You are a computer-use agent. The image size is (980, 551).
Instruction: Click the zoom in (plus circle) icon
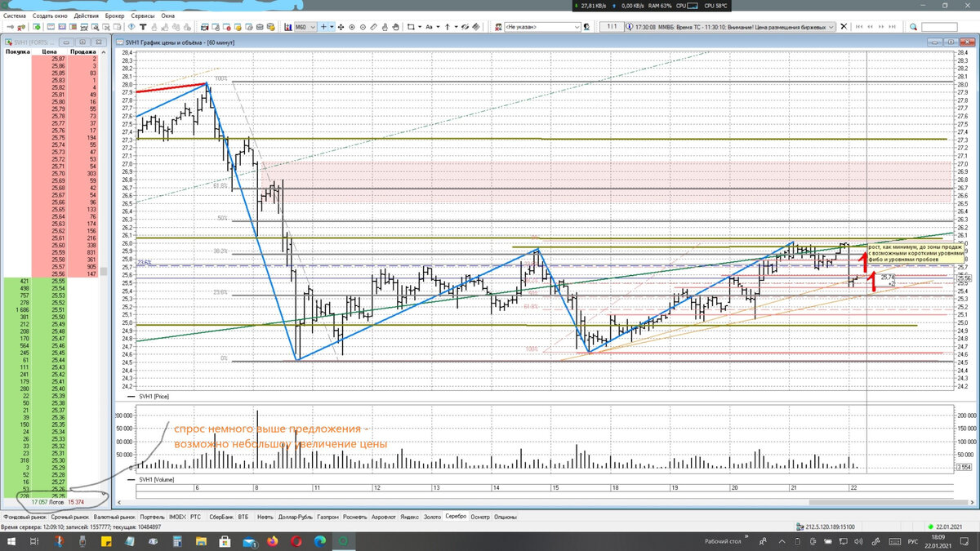point(351,27)
